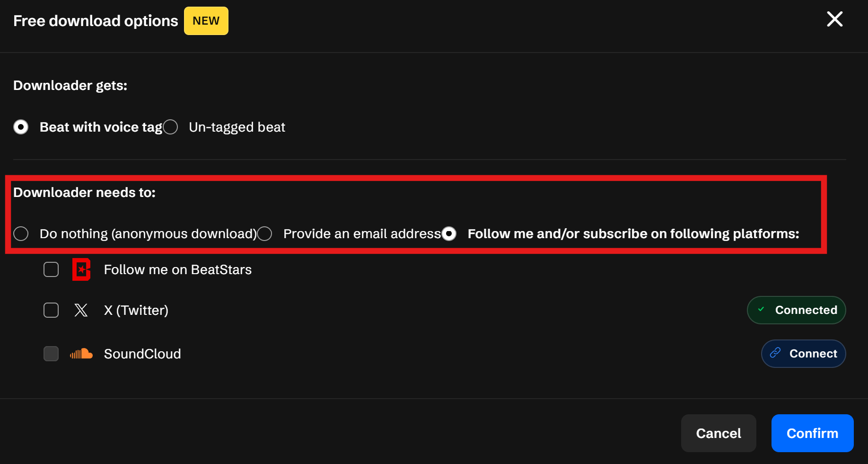
Task: Select Un-tagged beat radio option
Action: click(x=170, y=127)
